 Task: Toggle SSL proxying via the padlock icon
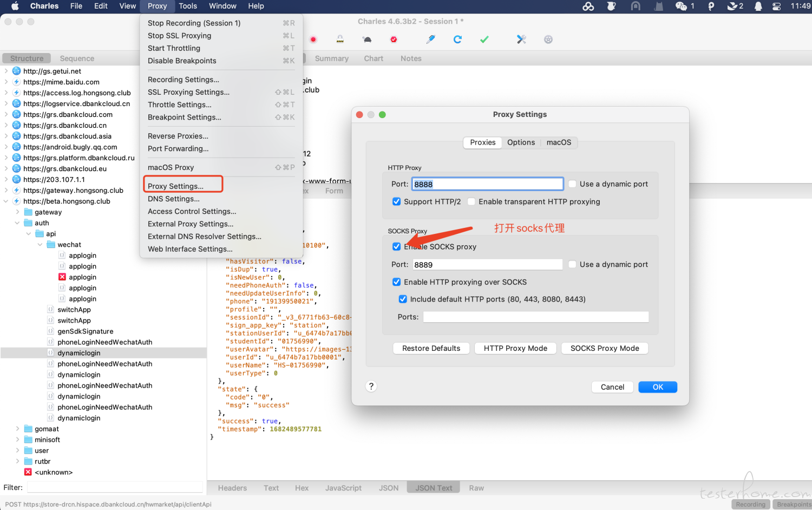(x=340, y=40)
